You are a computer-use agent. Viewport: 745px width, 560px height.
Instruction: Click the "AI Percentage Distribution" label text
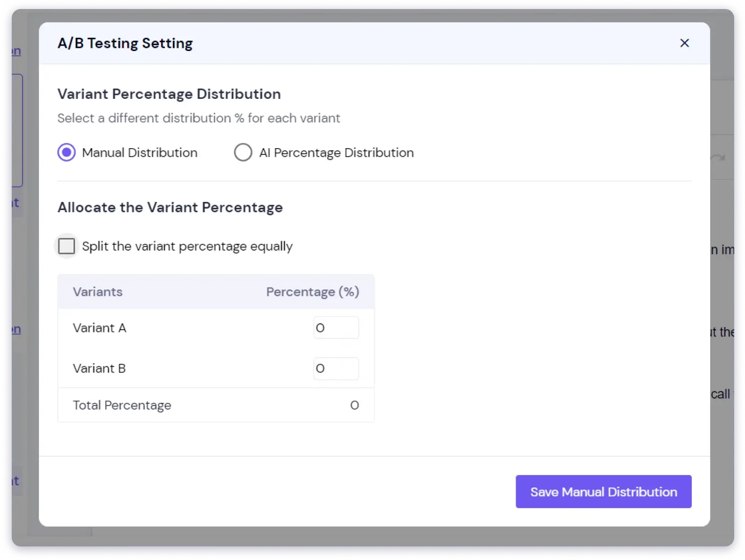click(x=336, y=153)
